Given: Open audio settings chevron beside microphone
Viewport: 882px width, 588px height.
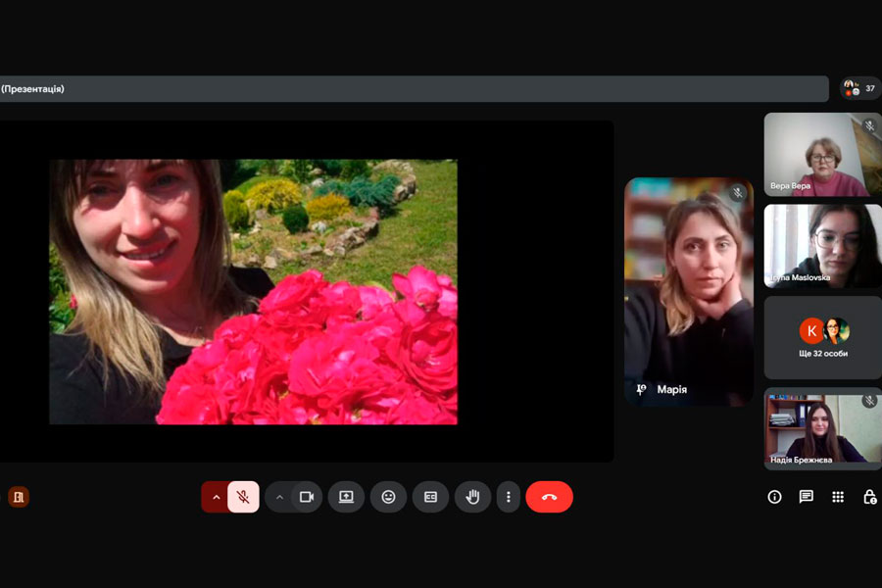Looking at the screenshot, I should pos(216,497).
